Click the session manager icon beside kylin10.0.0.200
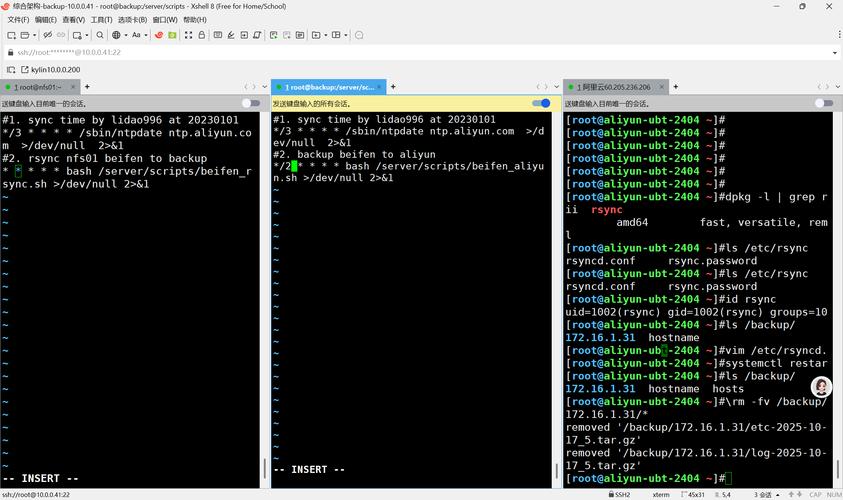Viewport: 843px width, 500px height. point(11,69)
